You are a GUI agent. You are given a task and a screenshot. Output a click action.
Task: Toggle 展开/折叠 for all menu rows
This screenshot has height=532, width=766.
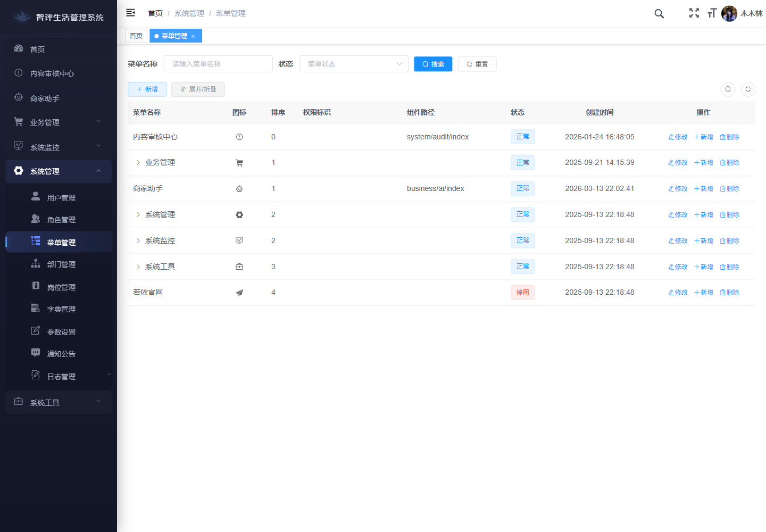coord(198,89)
